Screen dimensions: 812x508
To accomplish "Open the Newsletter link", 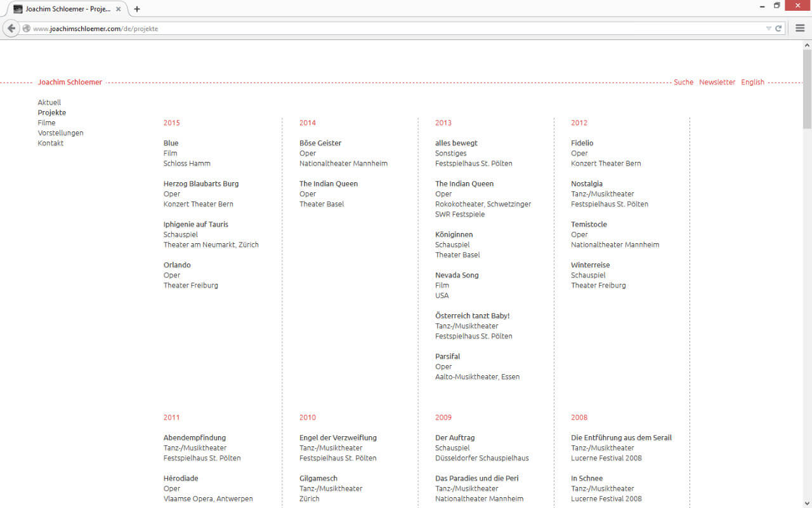I will 717,82.
